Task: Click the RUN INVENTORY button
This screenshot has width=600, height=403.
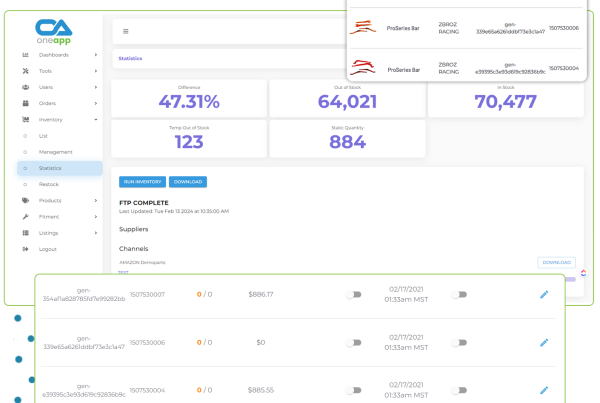Action: coord(140,182)
